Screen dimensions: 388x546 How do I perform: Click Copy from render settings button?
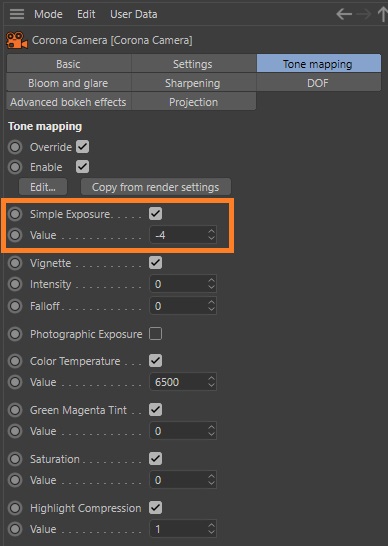156,187
